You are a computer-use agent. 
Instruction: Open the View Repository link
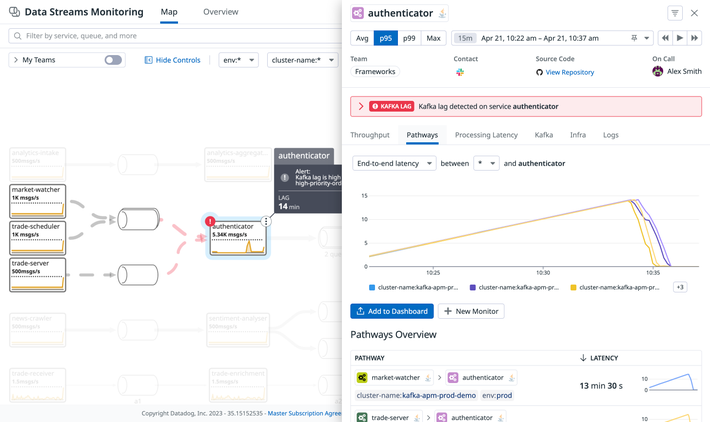[569, 72]
